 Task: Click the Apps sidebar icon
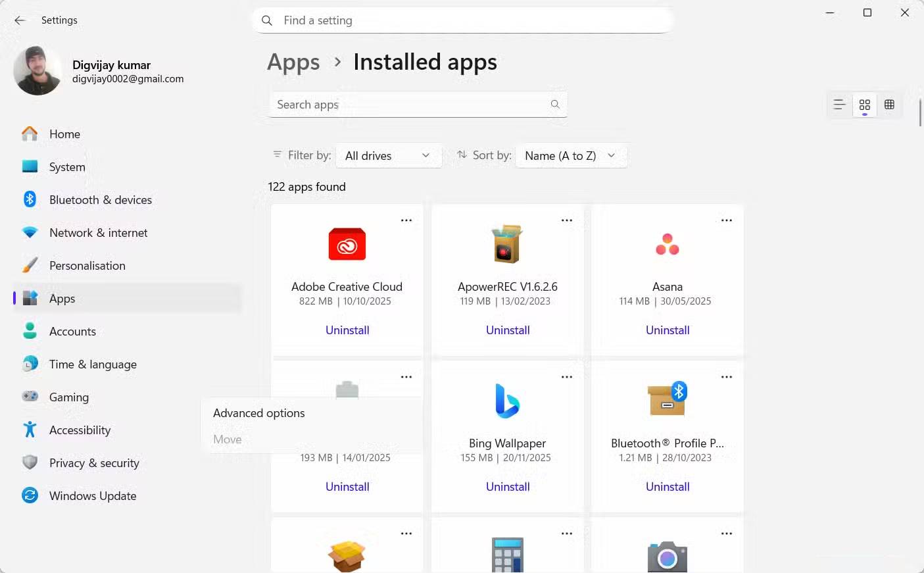coord(30,297)
